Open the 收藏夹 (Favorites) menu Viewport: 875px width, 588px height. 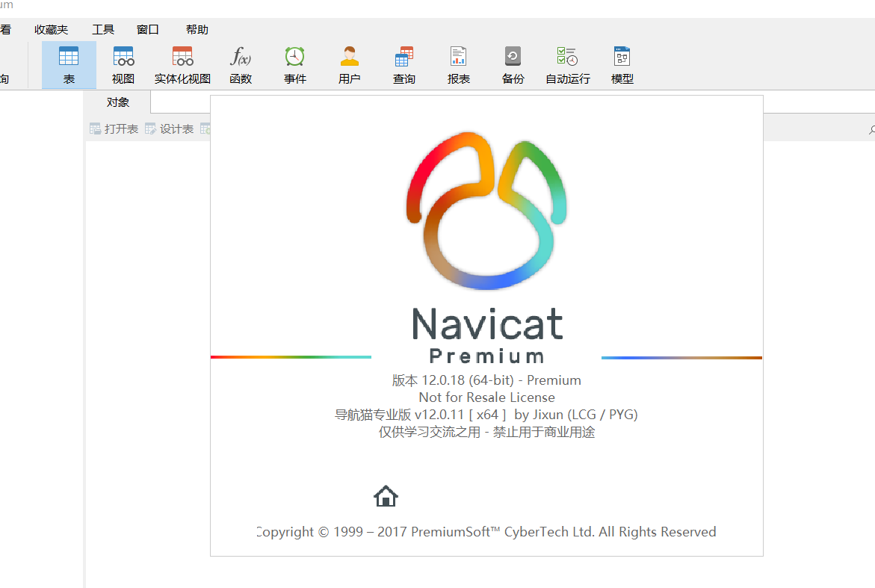pyautogui.click(x=51, y=30)
